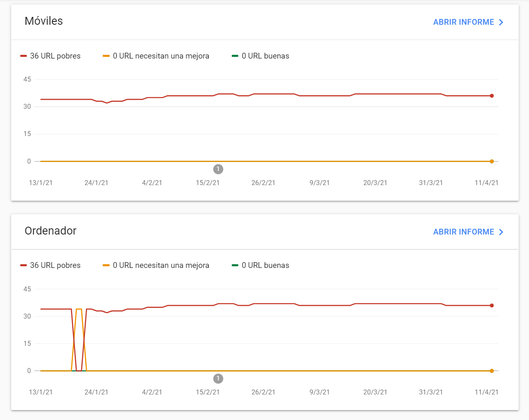Screen dimensions: 529x420
Task: Select annotation marker 1 on Ordenador chart
Action: point(218,378)
